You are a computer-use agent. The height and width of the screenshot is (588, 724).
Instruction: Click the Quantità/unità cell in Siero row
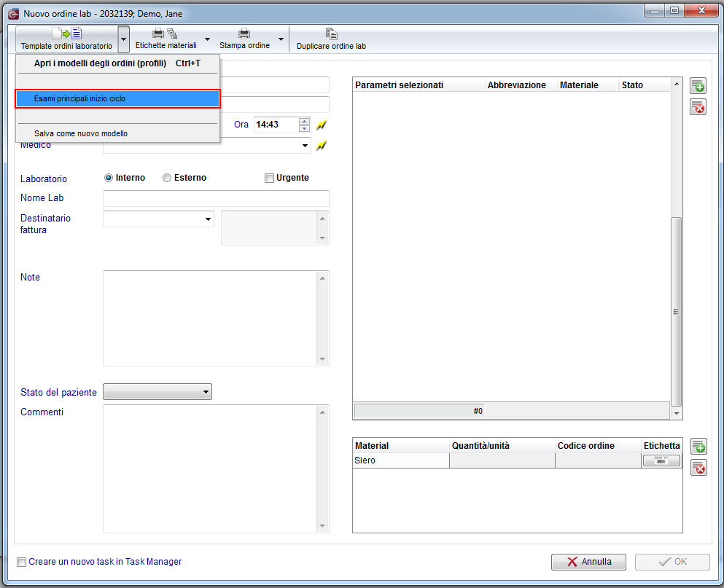click(502, 460)
